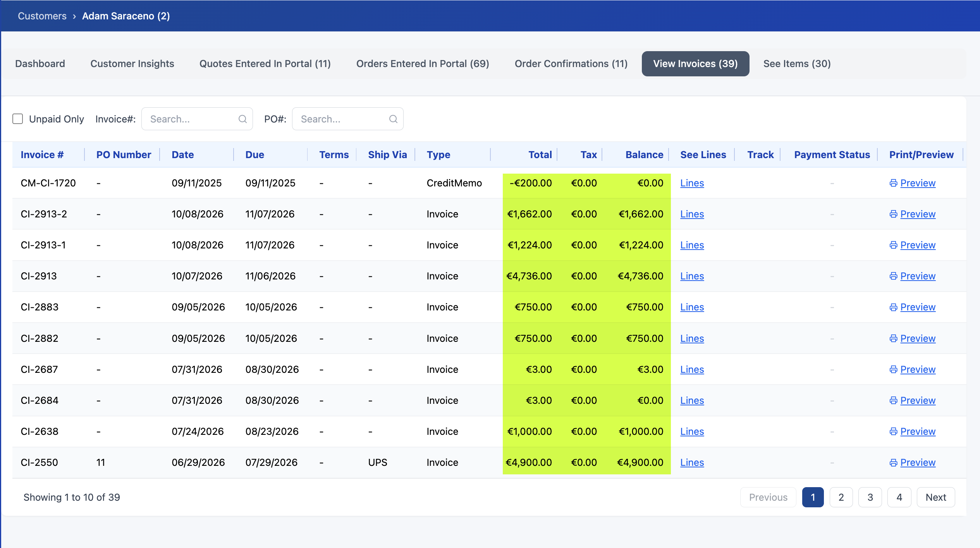Switch to Customer Insights tab
The height and width of the screenshot is (548, 980).
(132, 64)
